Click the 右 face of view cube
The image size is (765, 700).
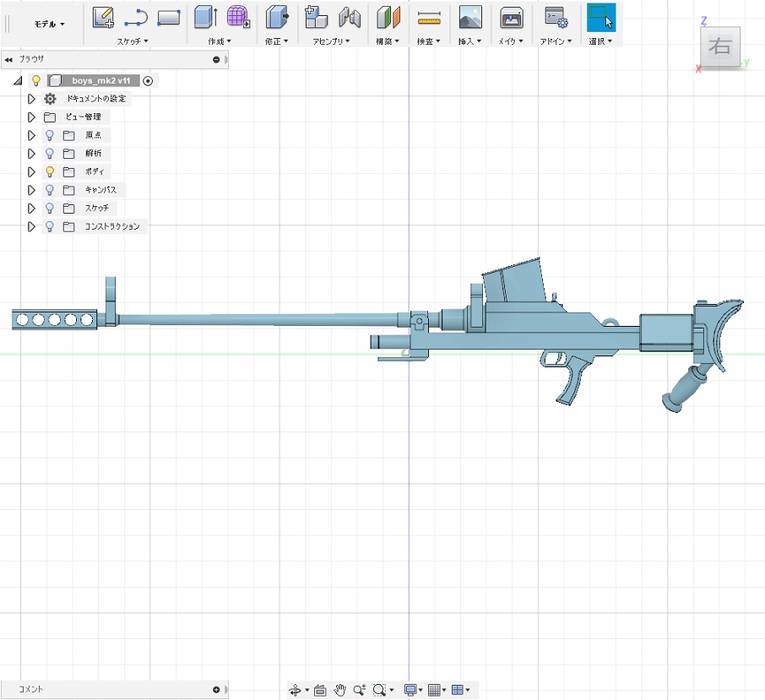pos(719,47)
